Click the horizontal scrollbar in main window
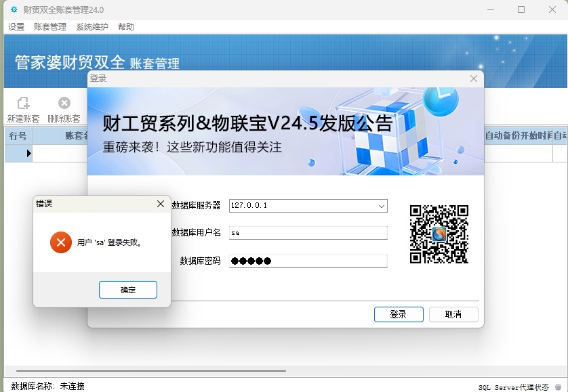 tap(151, 370)
